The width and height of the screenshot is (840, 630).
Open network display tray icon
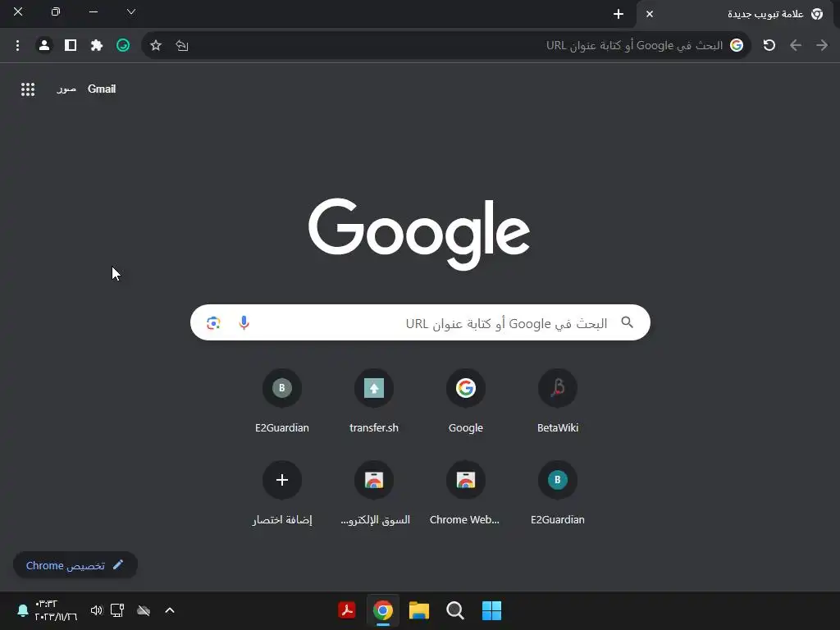click(117, 610)
